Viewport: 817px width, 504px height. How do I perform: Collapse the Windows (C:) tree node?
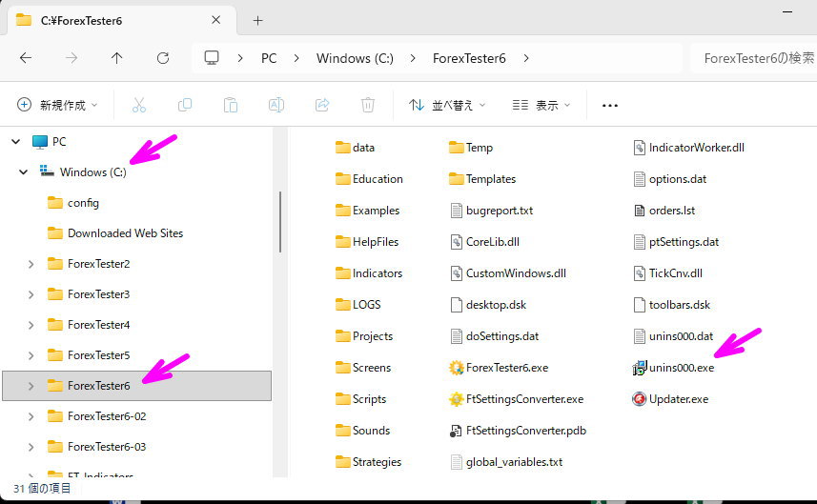23,171
